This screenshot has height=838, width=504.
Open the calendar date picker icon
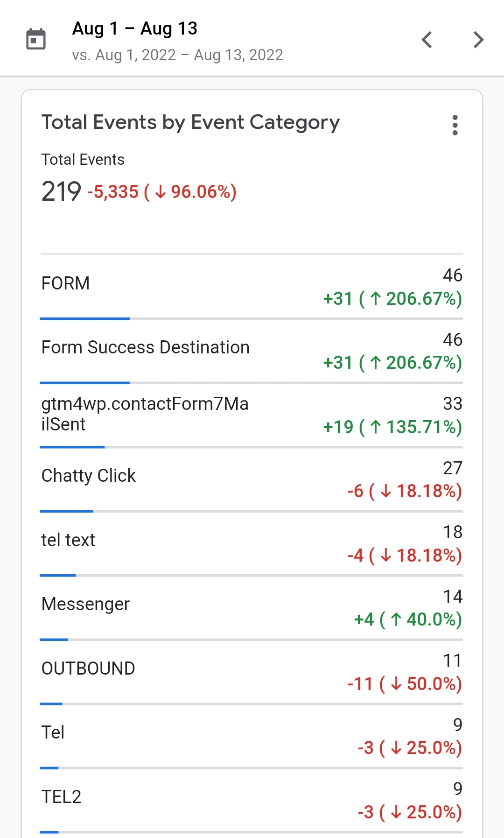click(x=36, y=39)
